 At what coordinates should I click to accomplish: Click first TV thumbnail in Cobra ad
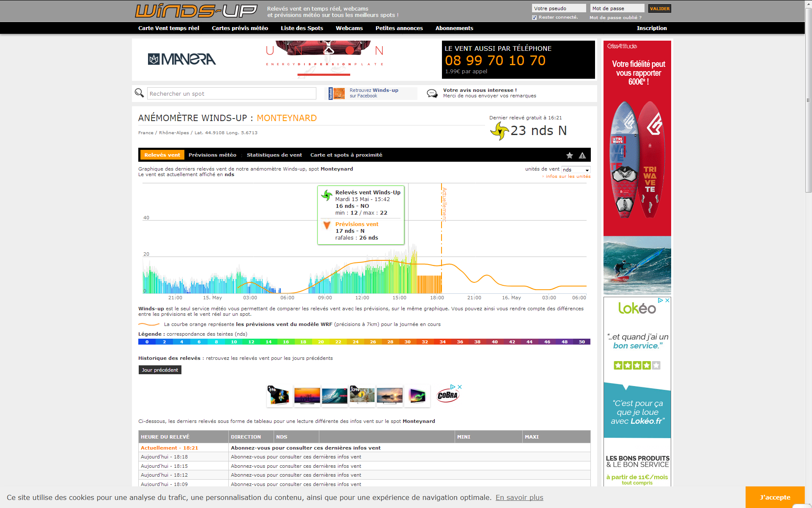280,396
